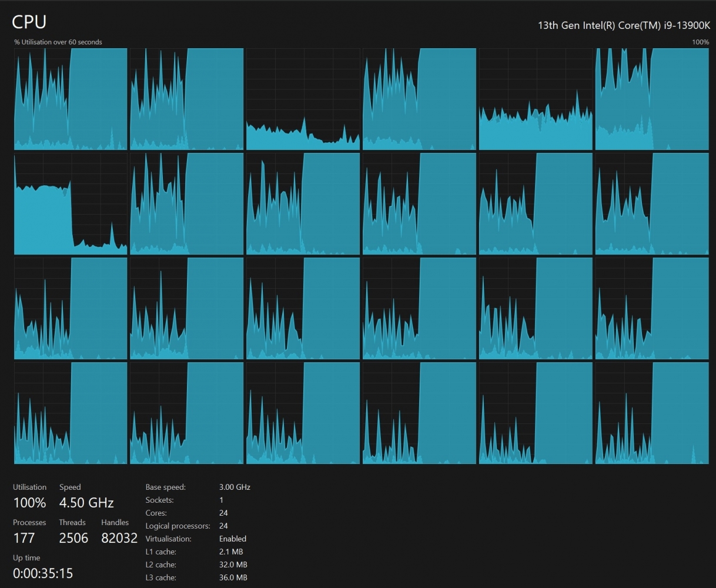This screenshot has width=716, height=588.
Task: Select the Threads count 2506
Action: (x=73, y=538)
